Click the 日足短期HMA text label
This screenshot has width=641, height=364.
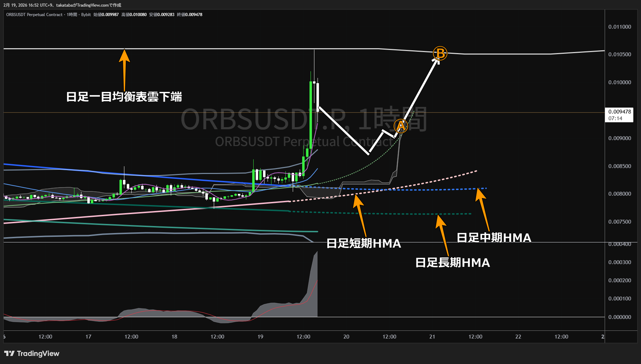pyautogui.click(x=364, y=243)
